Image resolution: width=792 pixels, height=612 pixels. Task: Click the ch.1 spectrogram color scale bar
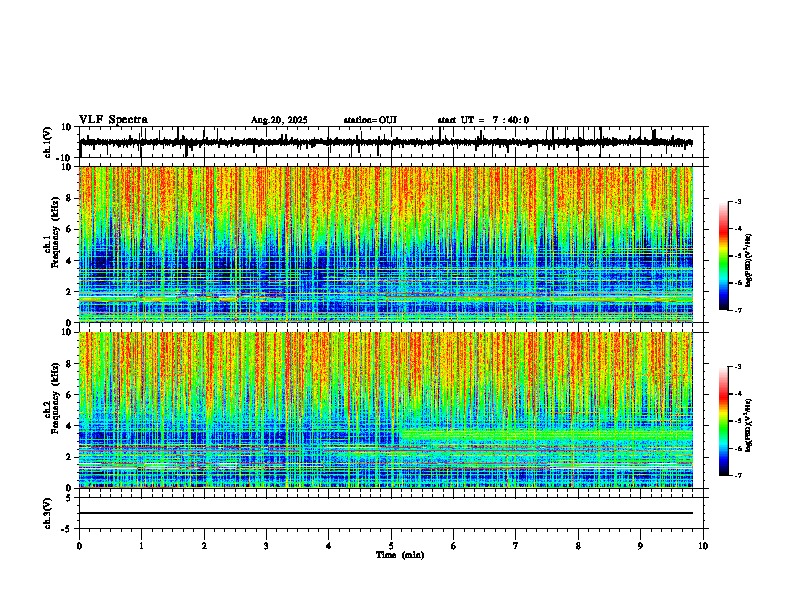pyautogui.click(x=723, y=256)
